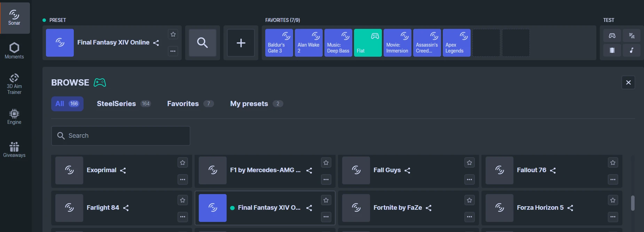Star the Farlight 84 preset
644x232 pixels.
coord(183,200)
